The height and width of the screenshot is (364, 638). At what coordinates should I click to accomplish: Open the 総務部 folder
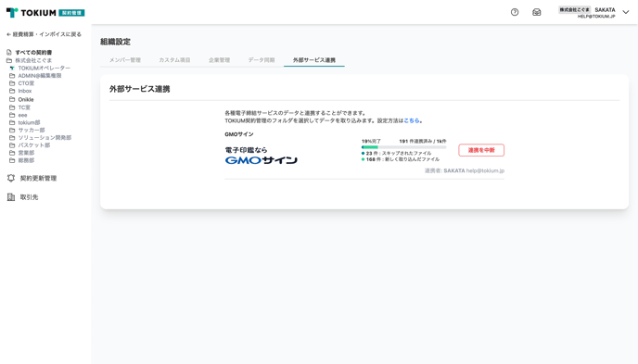pos(26,160)
